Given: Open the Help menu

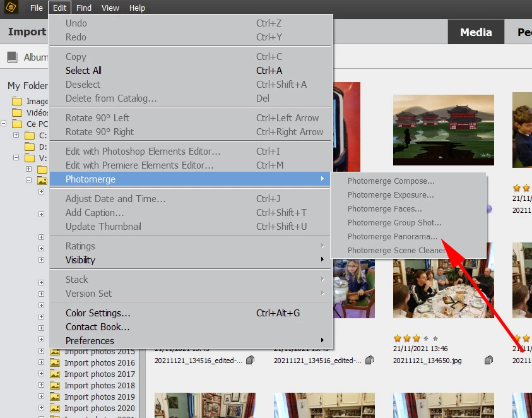Looking at the screenshot, I should pos(137,8).
